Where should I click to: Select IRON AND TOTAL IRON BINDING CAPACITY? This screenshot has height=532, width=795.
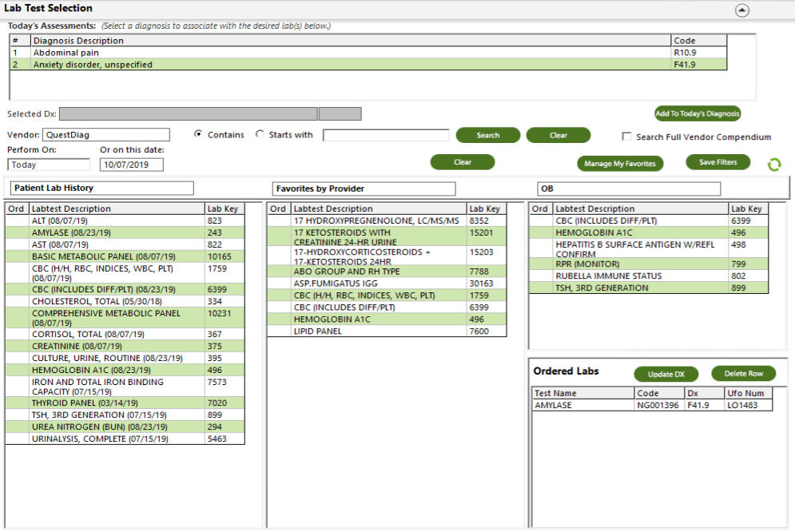125,387
